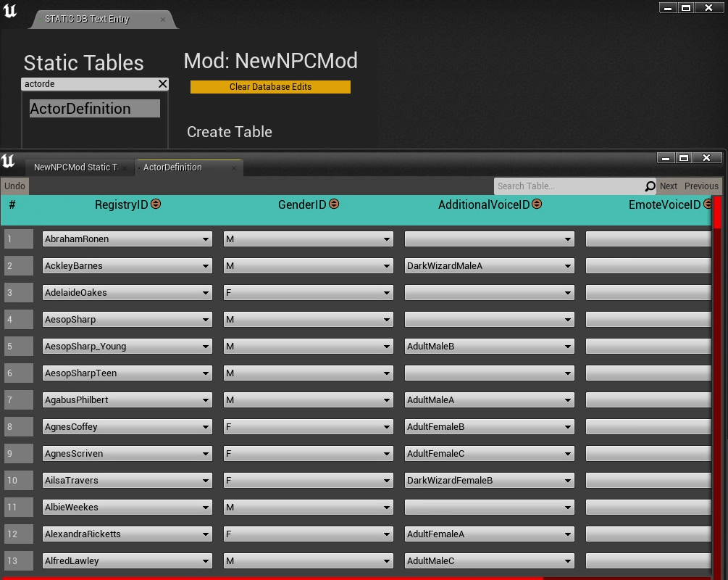This screenshot has height=580, width=728.
Task: Click the Static Tables filter field
Action: [x=91, y=83]
